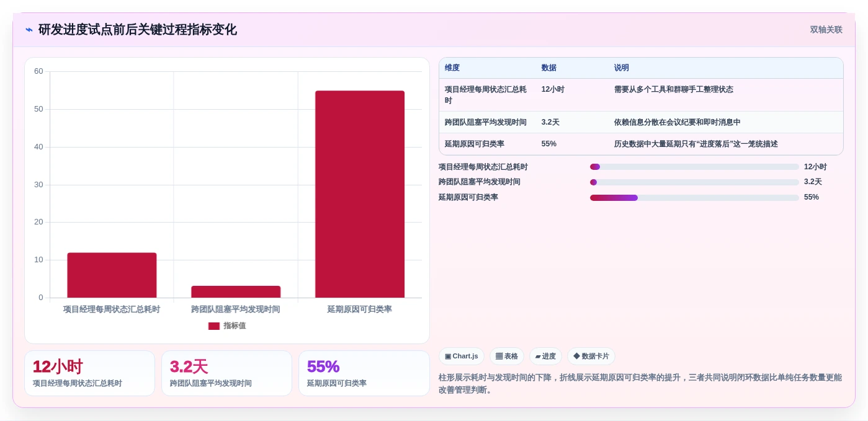Click the 55% stat card
868x421 pixels.
click(x=364, y=373)
